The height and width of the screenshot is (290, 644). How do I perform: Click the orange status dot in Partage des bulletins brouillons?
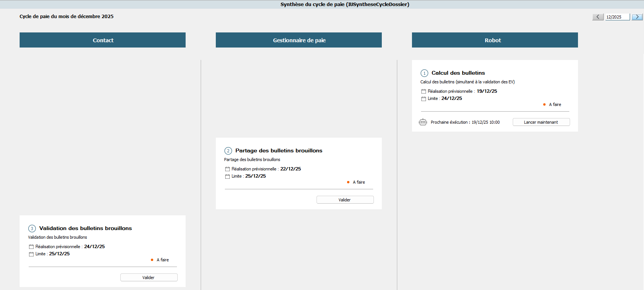point(348,182)
